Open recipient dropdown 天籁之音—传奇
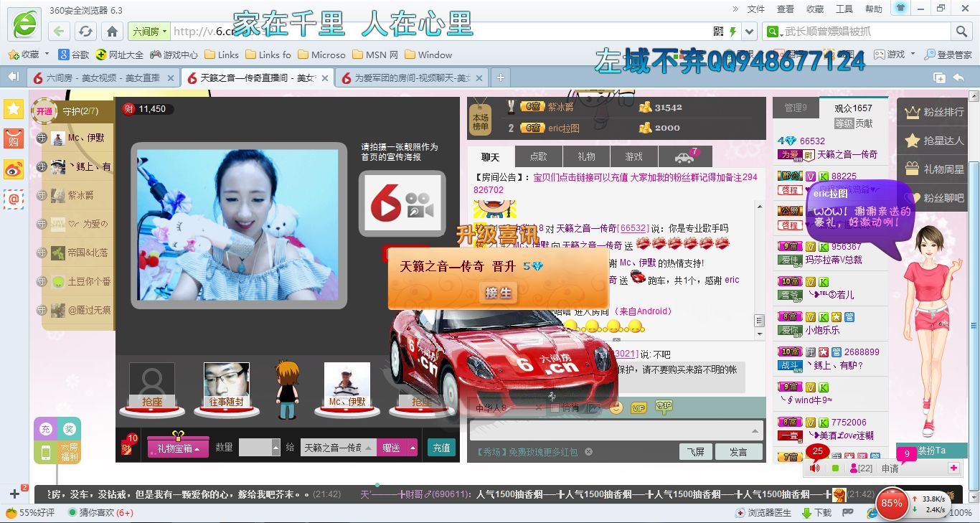 click(338, 448)
